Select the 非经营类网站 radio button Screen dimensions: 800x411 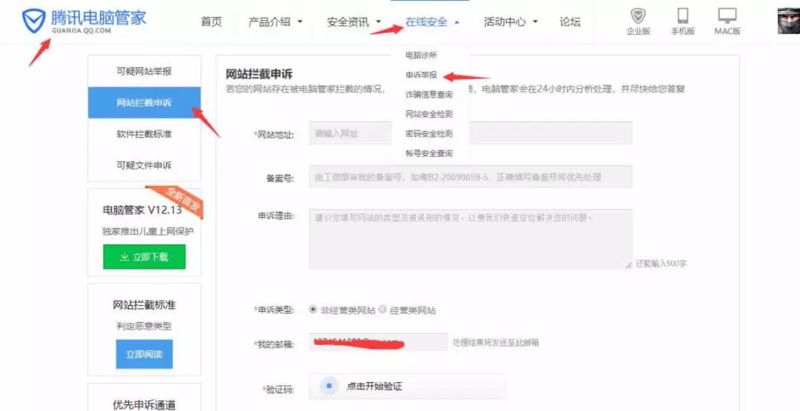(313, 309)
